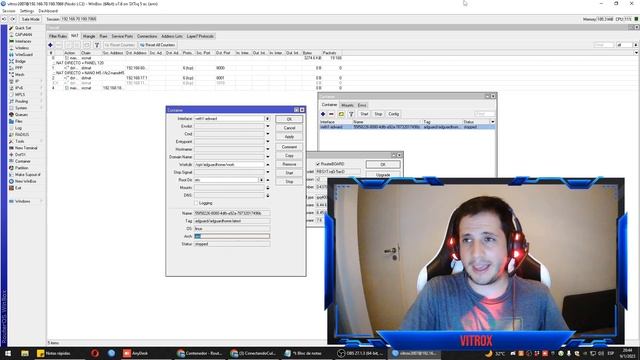This screenshot has height=360, width=640.
Task: Open Interfaces in the sidebar
Action: tap(23, 41)
